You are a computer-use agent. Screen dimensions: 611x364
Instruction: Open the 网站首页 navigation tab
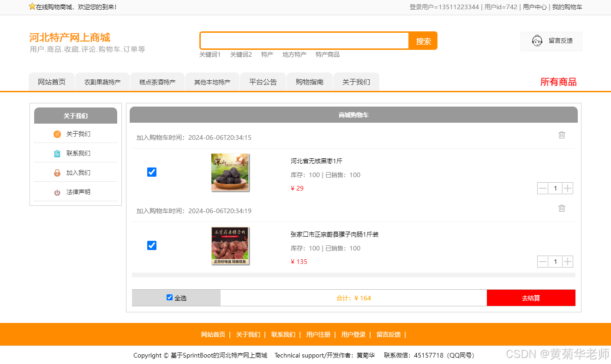click(x=52, y=82)
